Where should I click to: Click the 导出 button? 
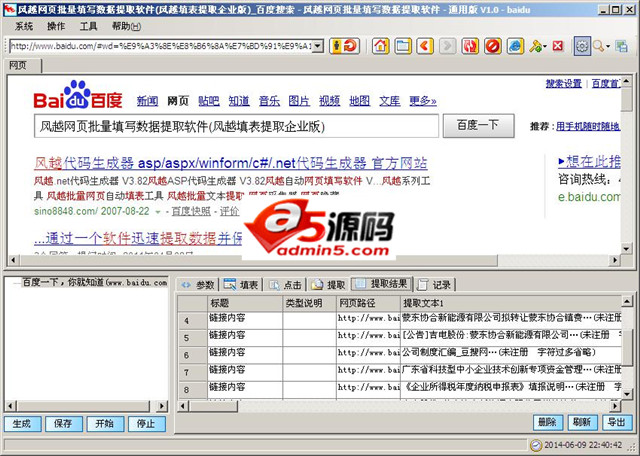617,422
